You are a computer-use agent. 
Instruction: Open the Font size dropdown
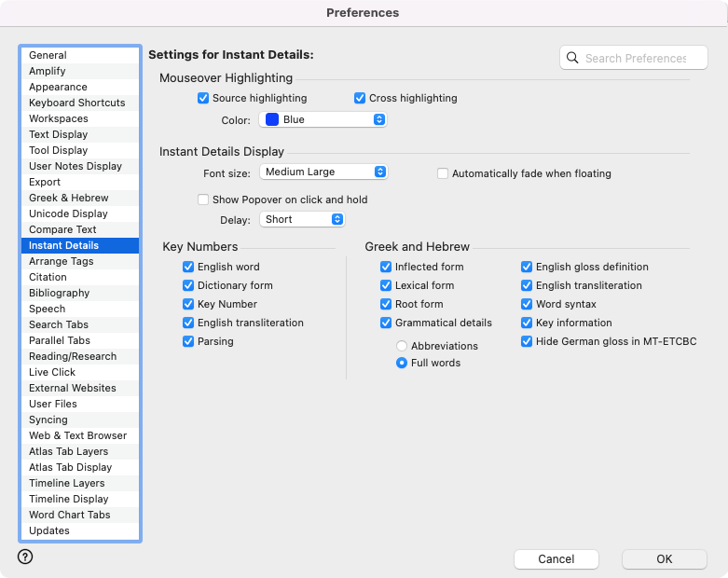323,172
